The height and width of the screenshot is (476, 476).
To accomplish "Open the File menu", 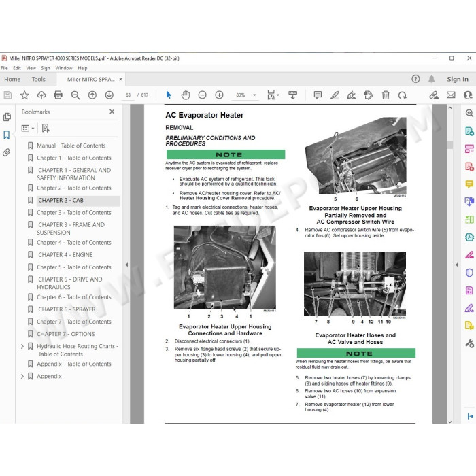I will 4,68.
